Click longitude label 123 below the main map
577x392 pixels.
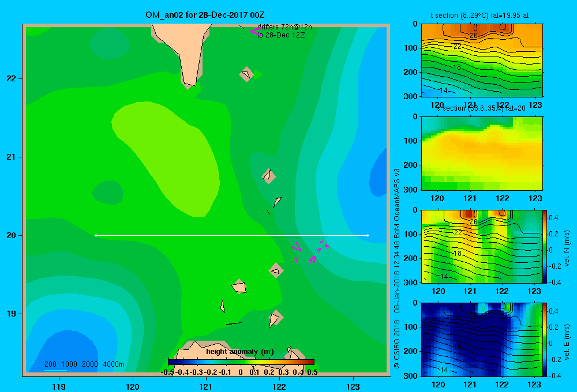click(x=353, y=387)
